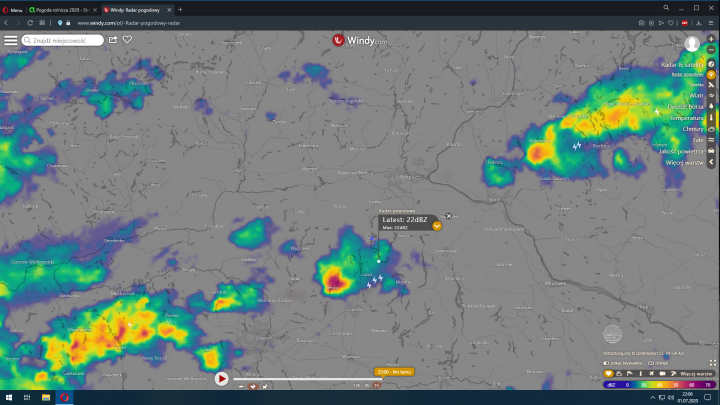Select the Deszcz, burza layer
The height and width of the screenshot is (405, 720).
tap(686, 107)
